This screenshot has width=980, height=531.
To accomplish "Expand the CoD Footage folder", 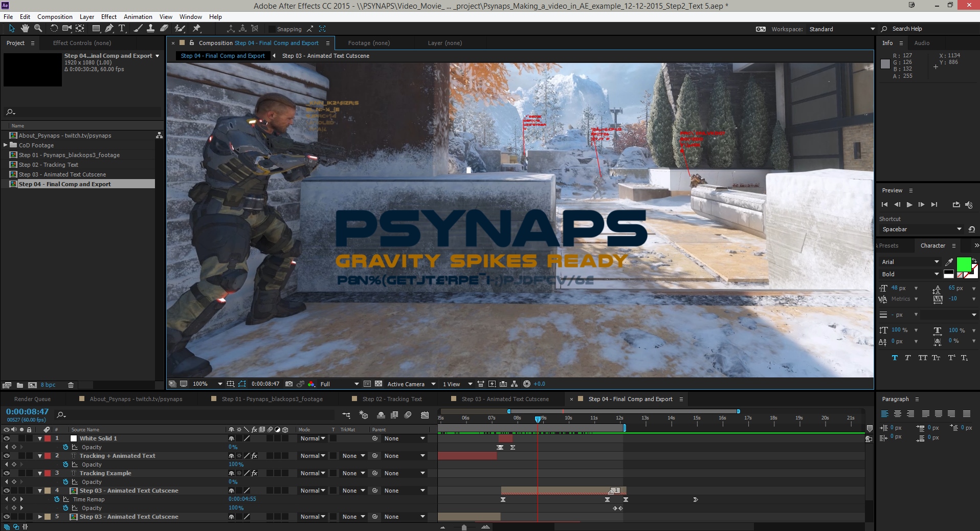I will pyautogui.click(x=5, y=145).
